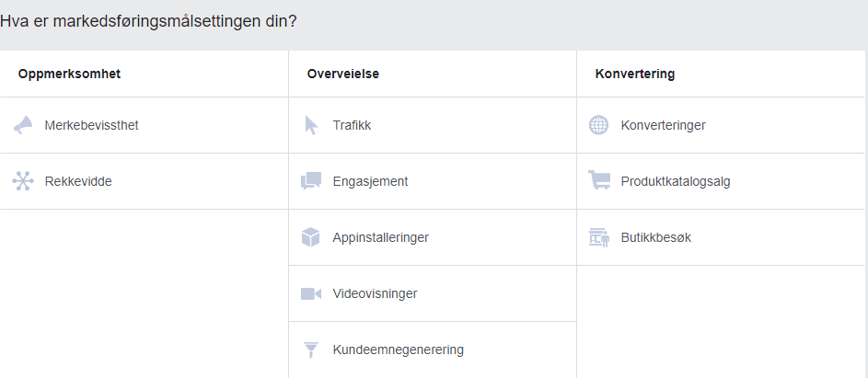Select the Butikkbesøk objective text
The height and width of the screenshot is (378, 868).
point(655,237)
